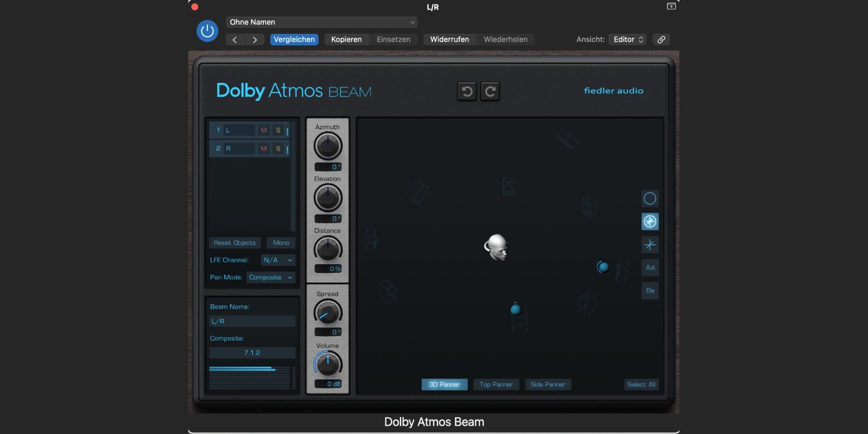Click the Dolby Atmos Beam redo arrow
This screenshot has width=868, height=434.
[490, 91]
